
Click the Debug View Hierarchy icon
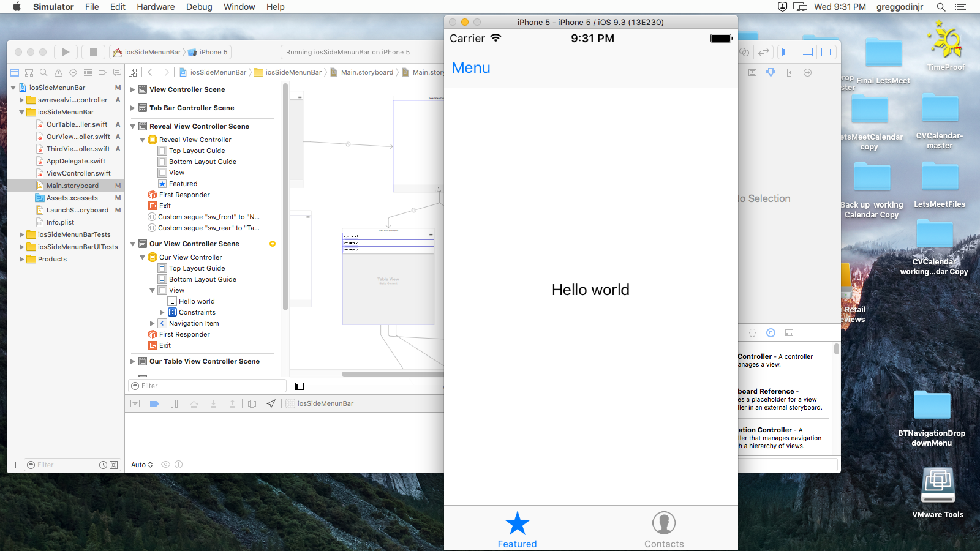(252, 403)
